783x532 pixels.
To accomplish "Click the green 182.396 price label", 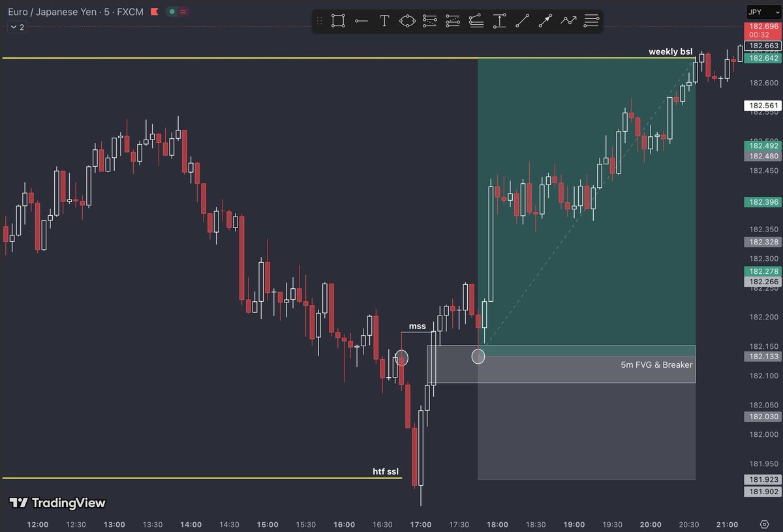I will tap(763, 202).
